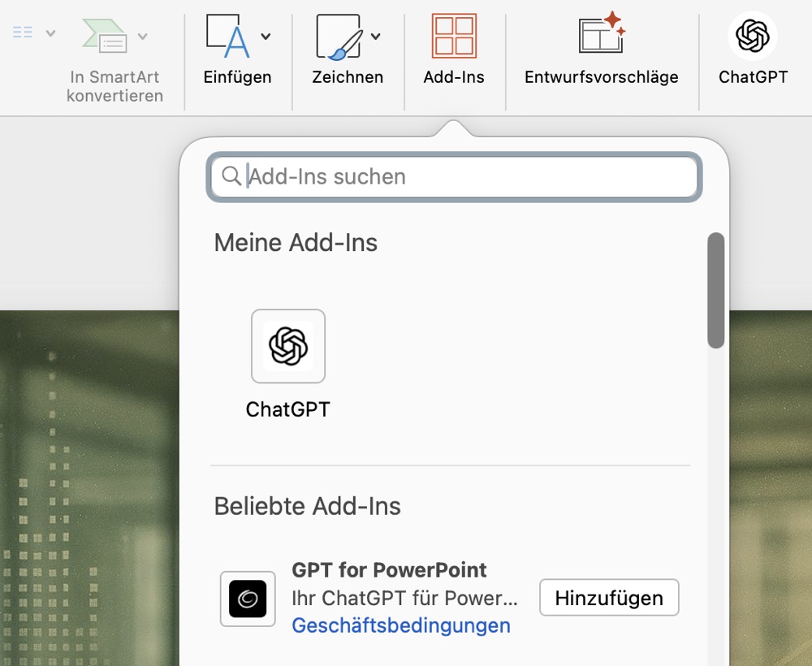This screenshot has height=666, width=812.
Task: Click In SmartArt konvertieren icon
Action: (x=105, y=36)
